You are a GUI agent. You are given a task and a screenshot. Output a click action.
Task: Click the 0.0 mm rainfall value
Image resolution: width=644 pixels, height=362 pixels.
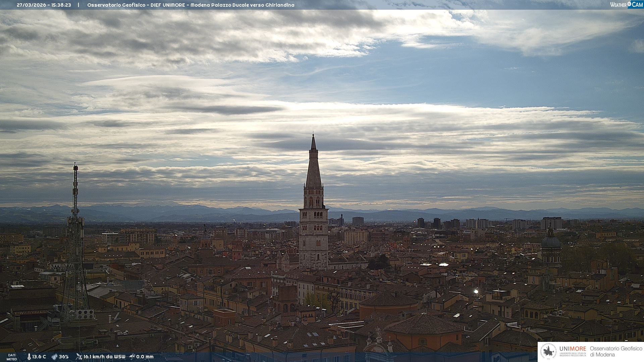145,357
